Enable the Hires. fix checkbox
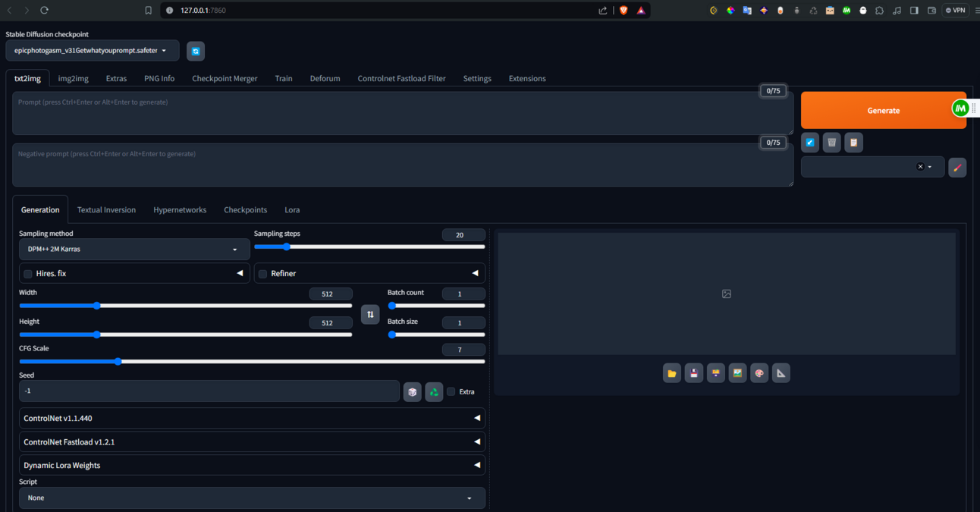Image resolution: width=980 pixels, height=512 pixels. click(28, 274)
